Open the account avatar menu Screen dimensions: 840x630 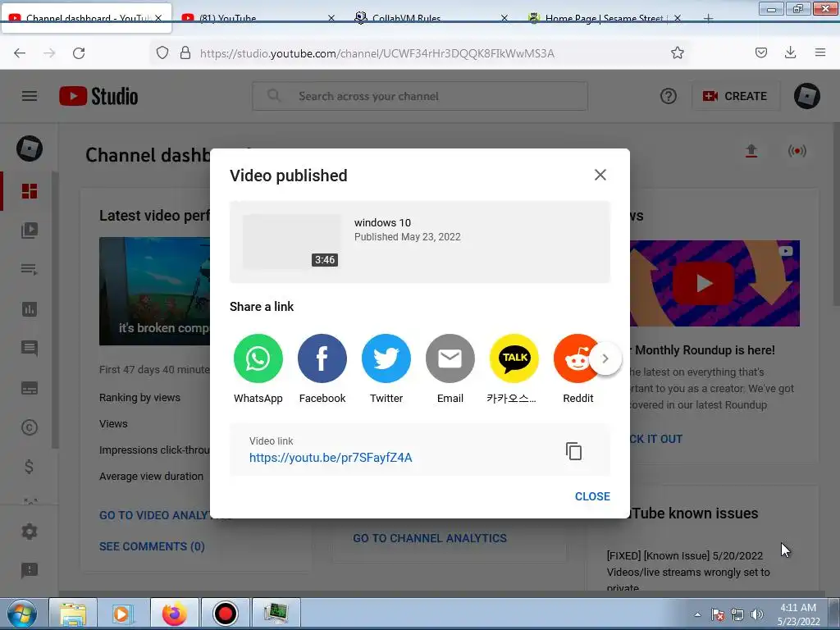pyautogui.click(x=807, y=96)
